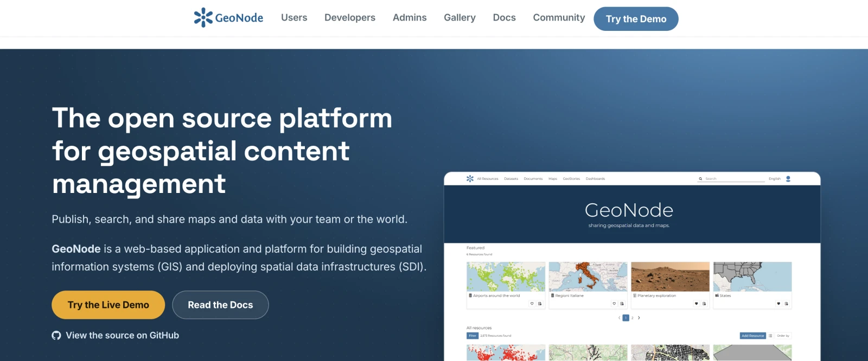Open the Developers menu item
This screenshot has width=868, height=361.
pyautogui.click(x=350, y=18)
